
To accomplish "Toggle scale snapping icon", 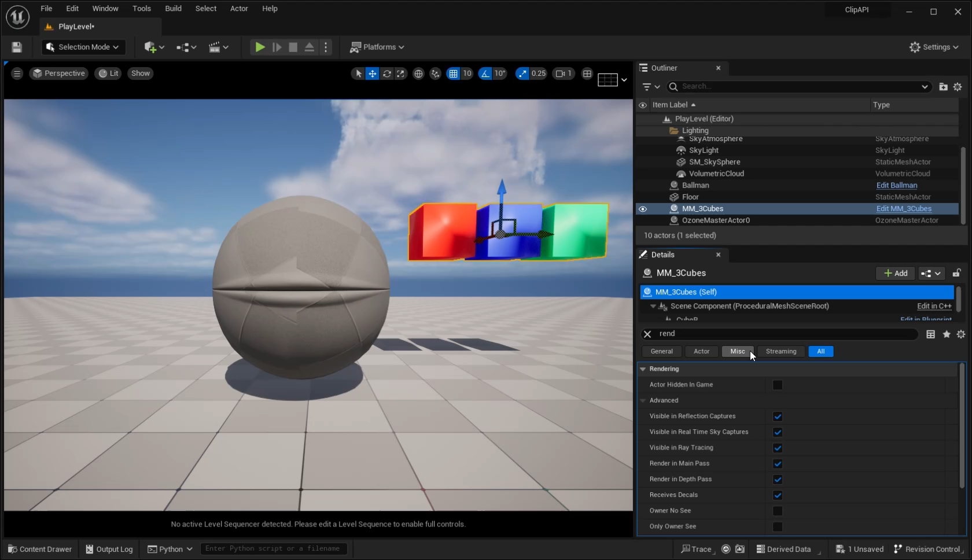I will (x=522, y=73).
